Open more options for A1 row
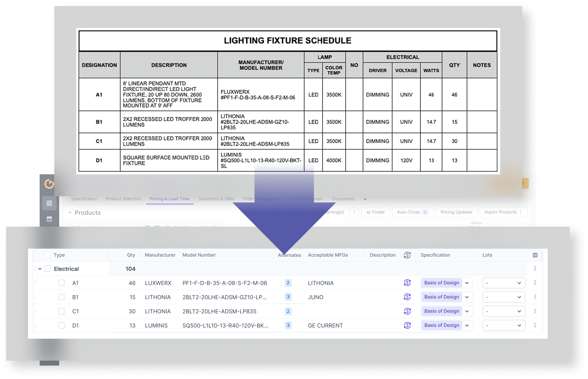The height and width of the screenshot is (379, 588). [x=535, y=283]
